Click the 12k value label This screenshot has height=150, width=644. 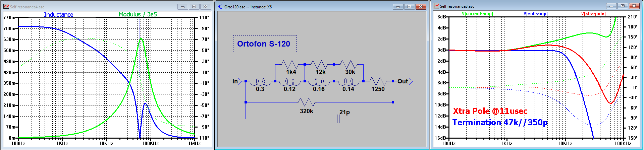[321, 72]
